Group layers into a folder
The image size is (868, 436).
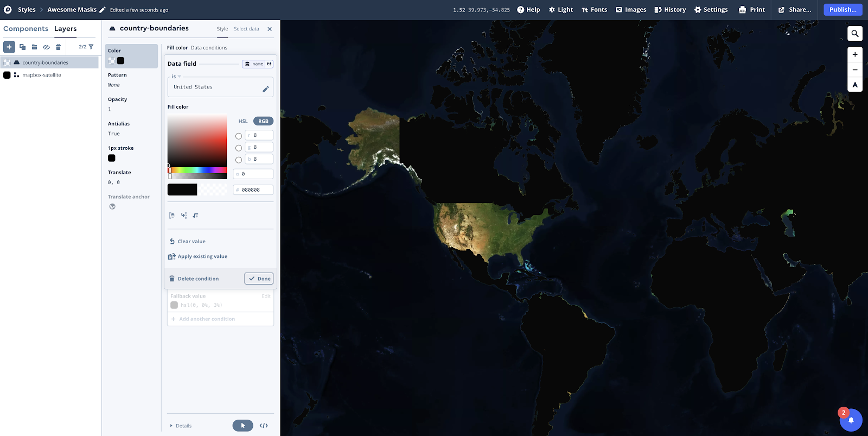click(35, 47)
